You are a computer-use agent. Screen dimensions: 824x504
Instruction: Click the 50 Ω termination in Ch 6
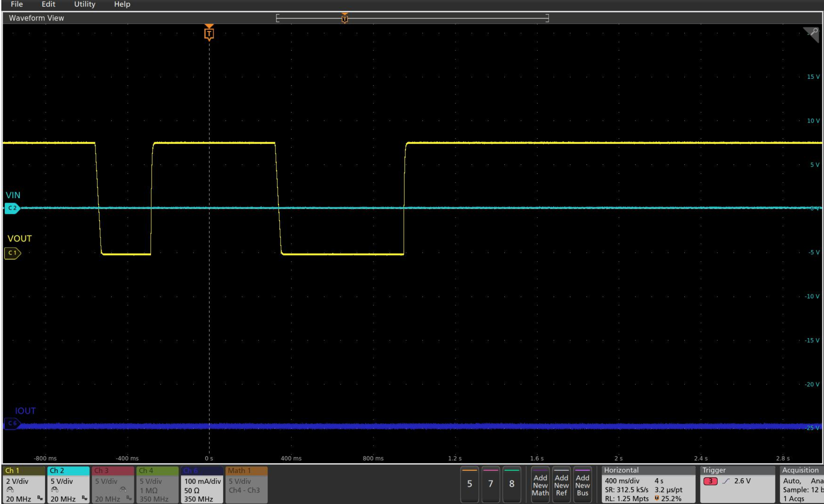pyautogui.click(x=192, y=490)
